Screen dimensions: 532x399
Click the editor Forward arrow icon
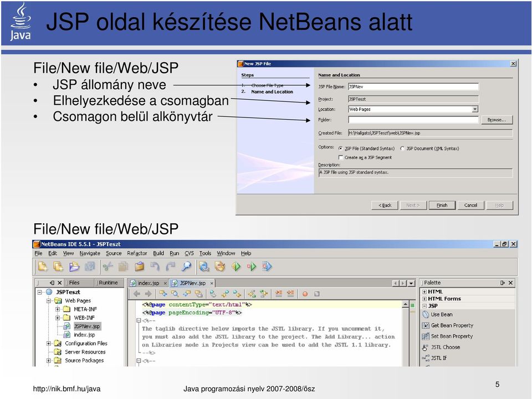149,294
